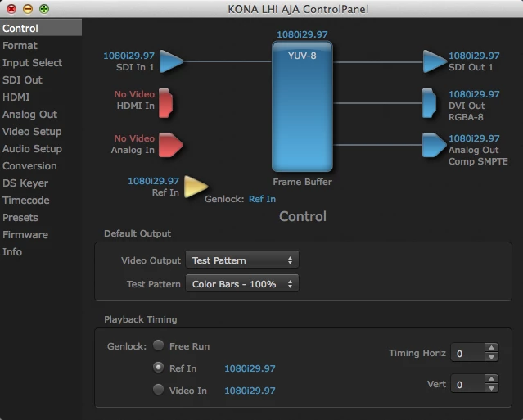This screenshot has height=420, width=523.
Task: Click the DVI Out connector icon
Action: click(x=429, y=103)
